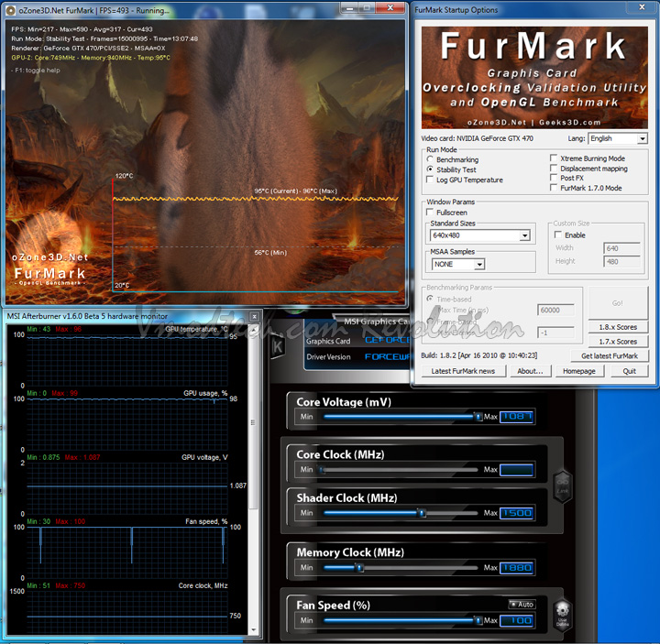Click Fan Speed value field 100
The image size is (660, 644).
(x=517, y=620)
